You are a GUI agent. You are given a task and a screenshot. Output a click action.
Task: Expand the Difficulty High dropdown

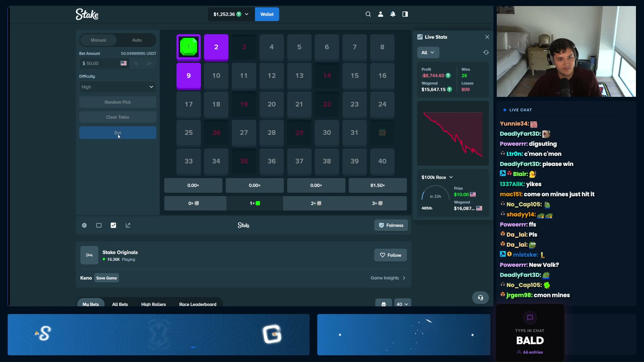point(118,87)
